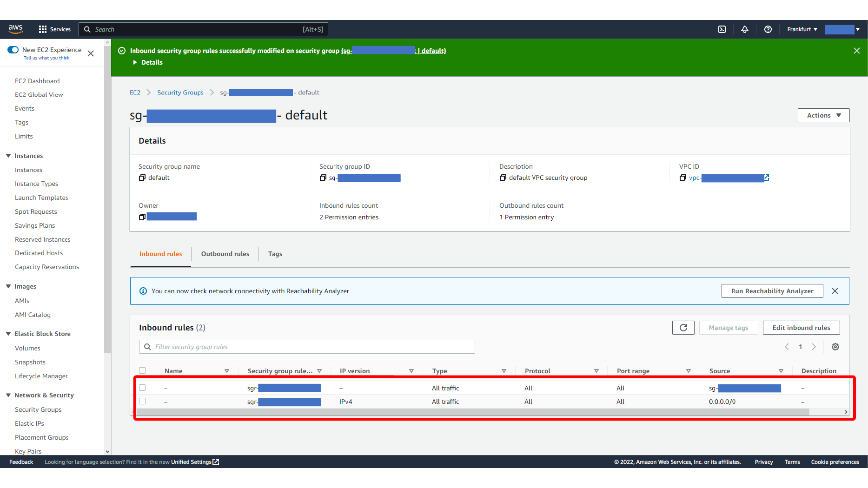Image resolution: width=868 pixels, height=488 pixels.
Task: Switch to the Inbound rules tab
Action: click(161, 254)
